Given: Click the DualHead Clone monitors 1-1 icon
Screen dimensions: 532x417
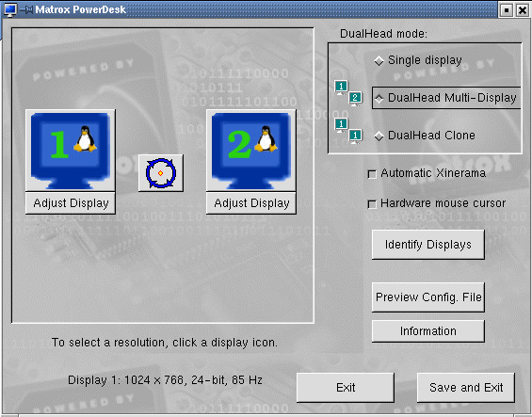Looking at the screenshot, I should pos(348,131).
